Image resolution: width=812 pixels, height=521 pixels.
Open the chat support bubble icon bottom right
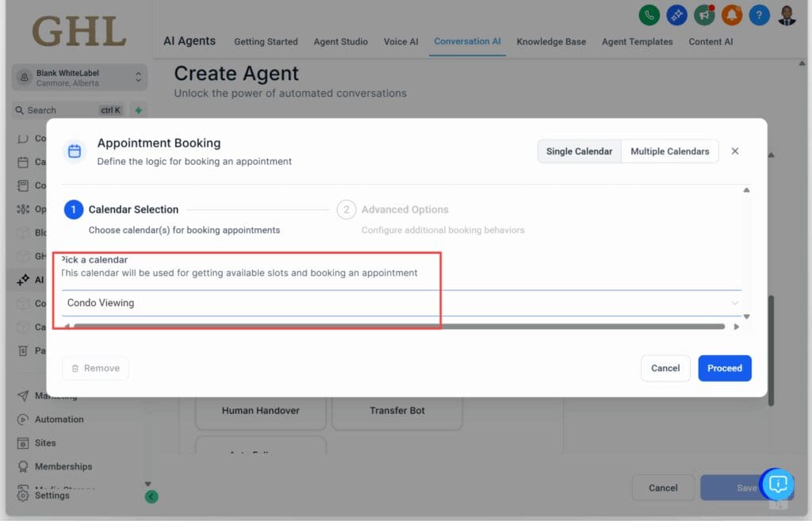777,485
